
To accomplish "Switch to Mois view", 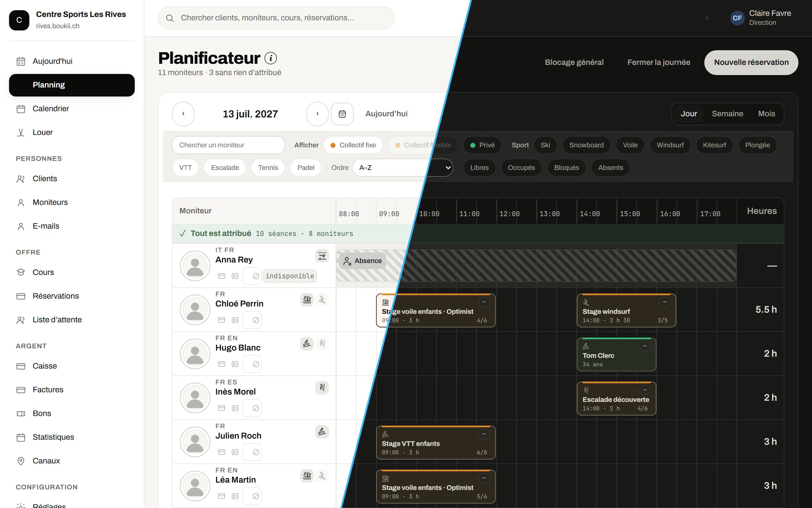I will tap(766, 114).
